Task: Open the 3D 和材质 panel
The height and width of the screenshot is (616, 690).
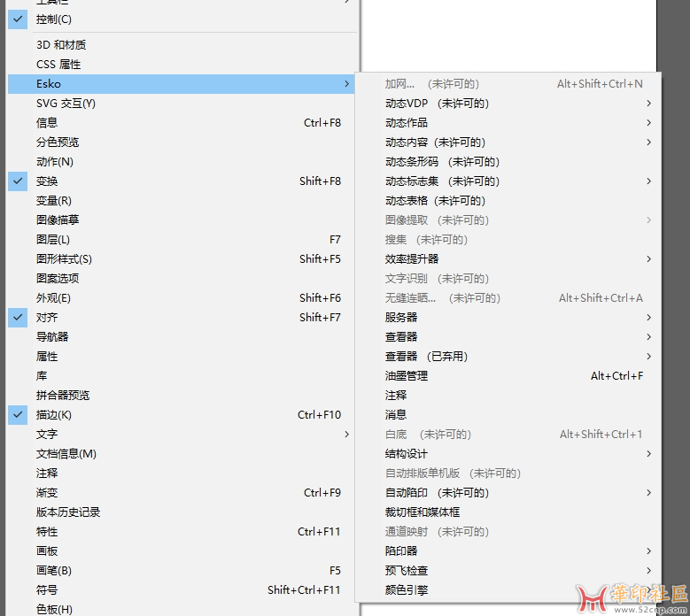Action: pyautogui.click(x=181, y=45)
